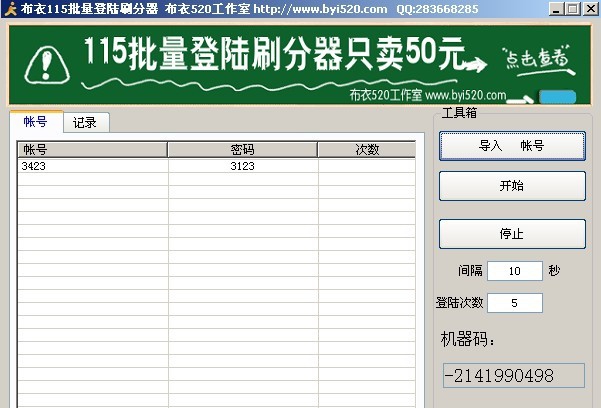Select the machine code field -2141990498
Image resolution: width=601 pixels, height=408 pixels.
pos(514,375)
